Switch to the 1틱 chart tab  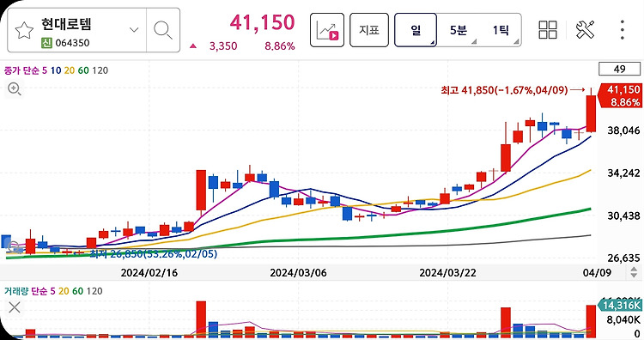501,30
